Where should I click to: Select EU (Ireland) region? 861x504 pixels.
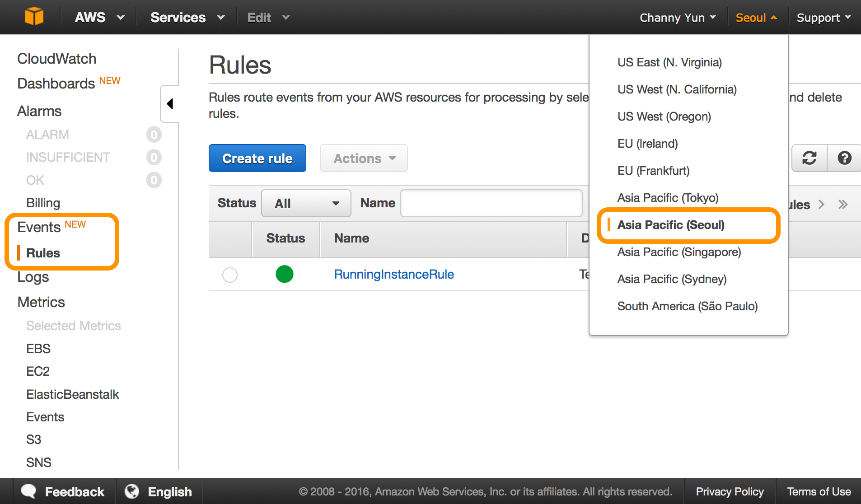pyautogui.click(x=647, y=144)
